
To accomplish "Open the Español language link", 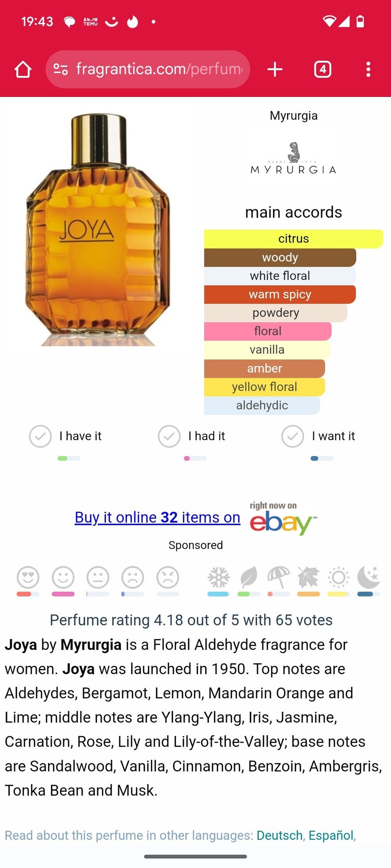I will 331,835.
